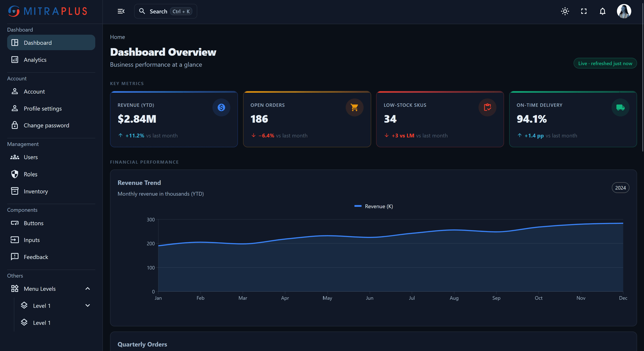Screen dimensions: 644x351
Task: Open the Inputs components page
Action: (51, 240)
